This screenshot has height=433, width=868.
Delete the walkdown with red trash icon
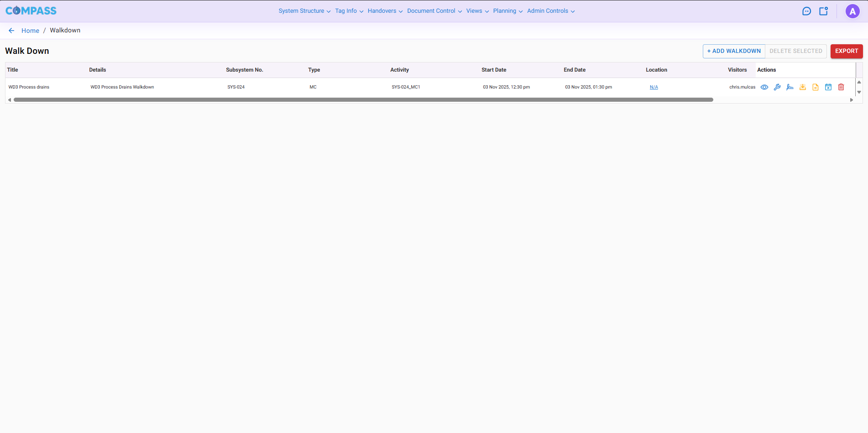pos(841,87)
